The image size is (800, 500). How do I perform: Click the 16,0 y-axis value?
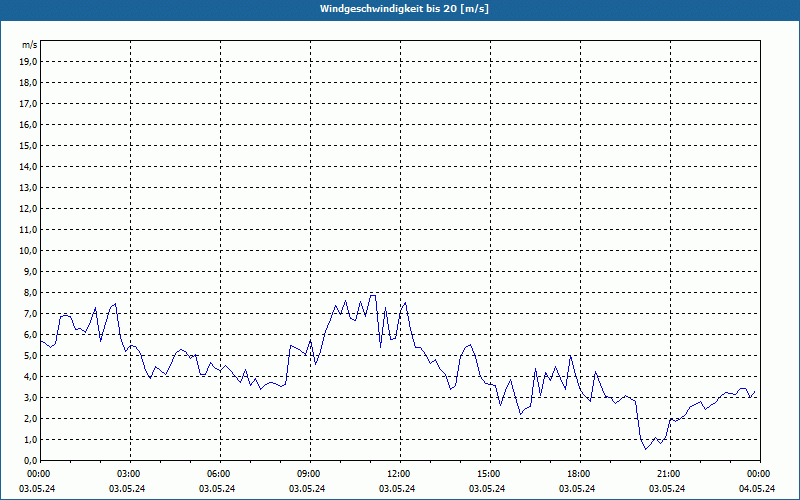(28, 124)
